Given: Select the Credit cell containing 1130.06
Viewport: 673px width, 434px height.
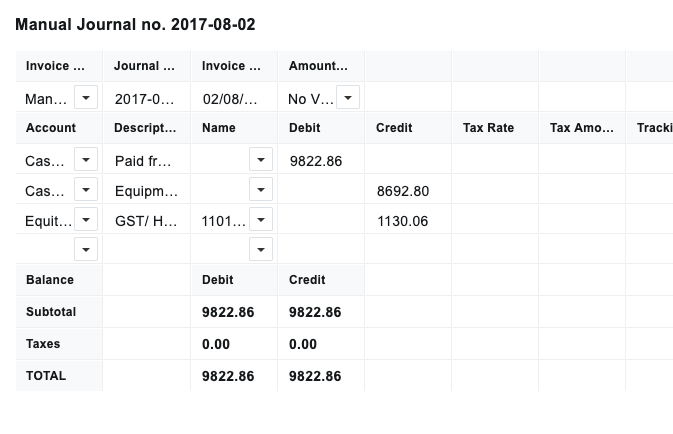Looking at the screenshot, I should click(x=409, y=220).
